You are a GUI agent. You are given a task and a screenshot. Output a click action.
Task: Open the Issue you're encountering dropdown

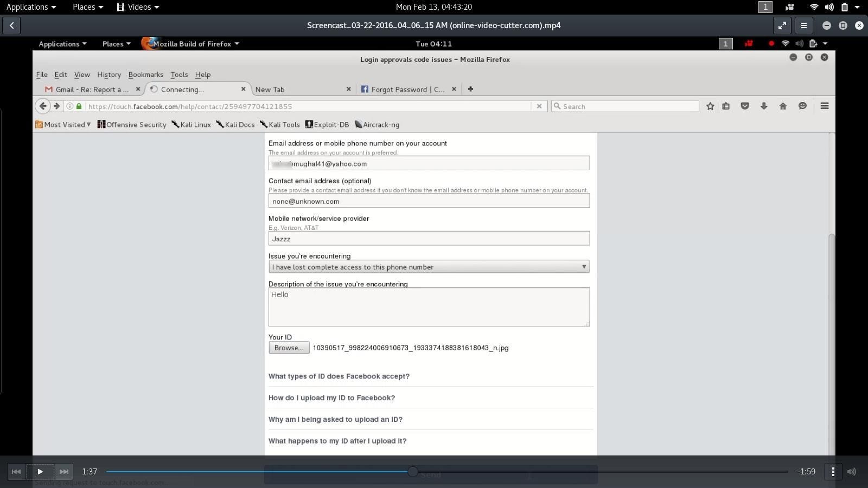(429, 267)
